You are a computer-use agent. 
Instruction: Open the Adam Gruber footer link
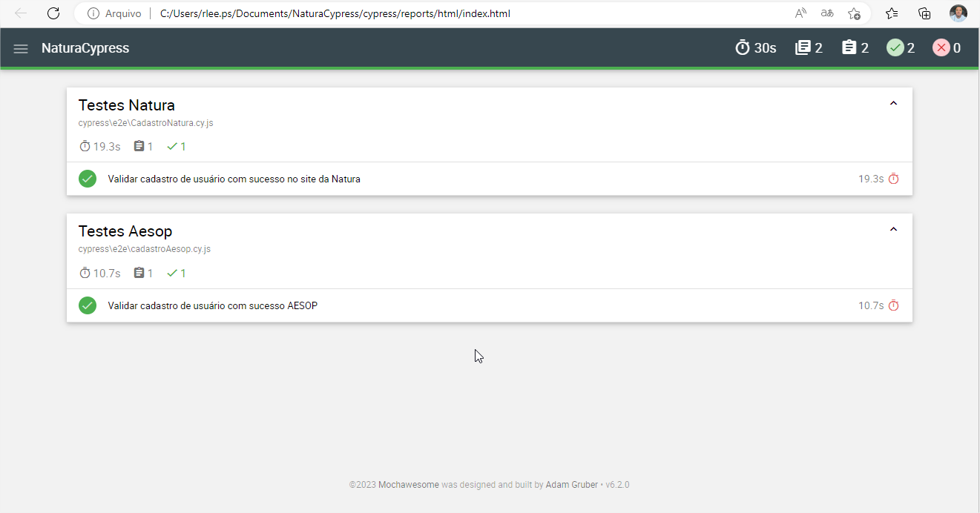tap(571, 485)
